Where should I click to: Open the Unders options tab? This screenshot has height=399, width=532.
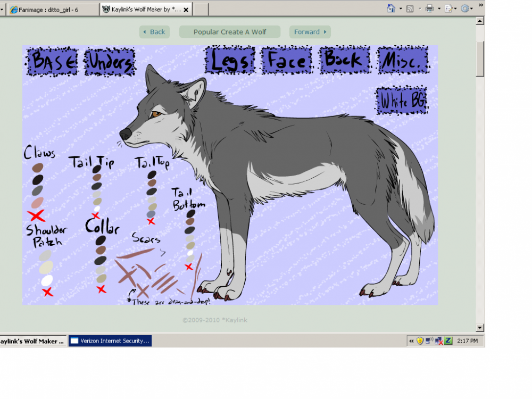pyautogui.click(x=110, y=62)
